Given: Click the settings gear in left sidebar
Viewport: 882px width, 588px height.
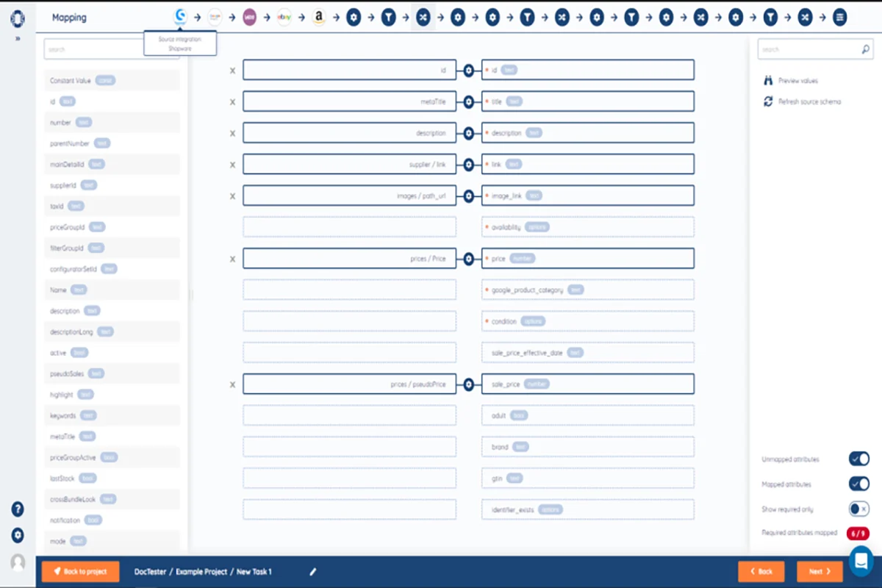Looking at the screenshot, I should 18,535.
